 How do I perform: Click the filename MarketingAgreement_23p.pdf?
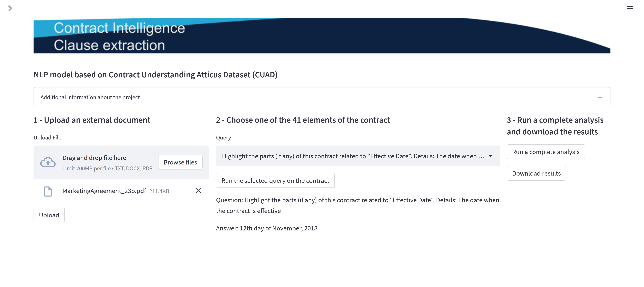pos(104,191)
